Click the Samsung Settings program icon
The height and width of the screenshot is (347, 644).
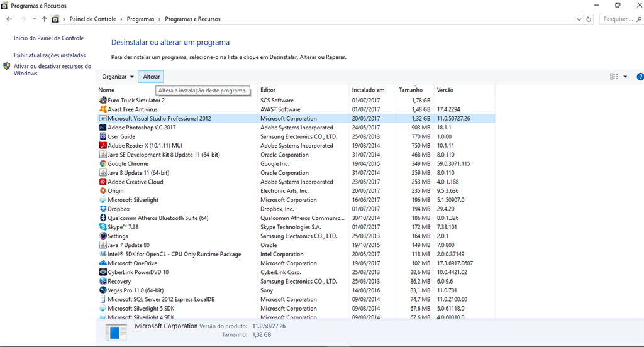pos(103,236)
